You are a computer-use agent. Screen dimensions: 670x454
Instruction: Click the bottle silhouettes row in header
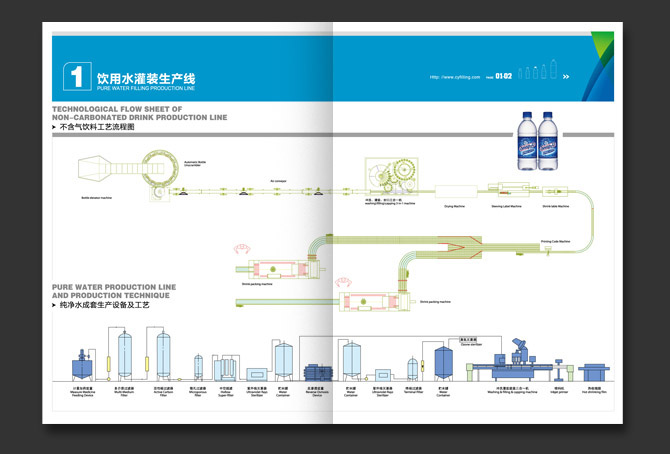[x=538, y=70]
